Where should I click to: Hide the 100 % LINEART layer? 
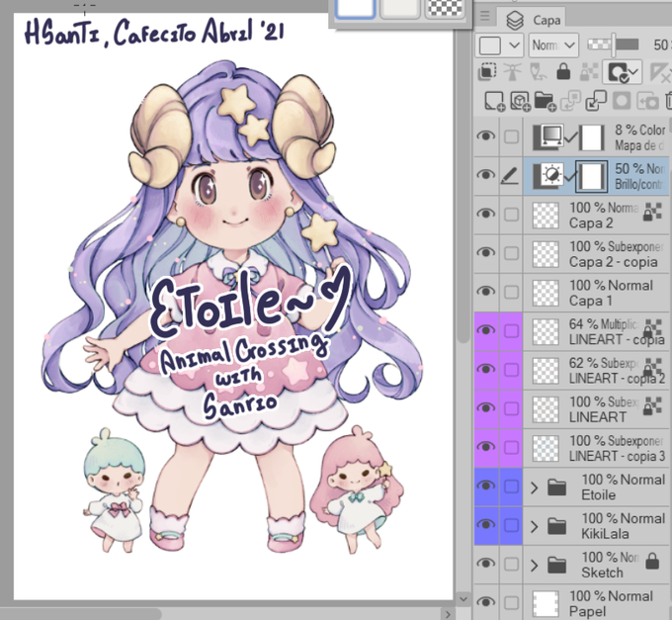point(485,408)
